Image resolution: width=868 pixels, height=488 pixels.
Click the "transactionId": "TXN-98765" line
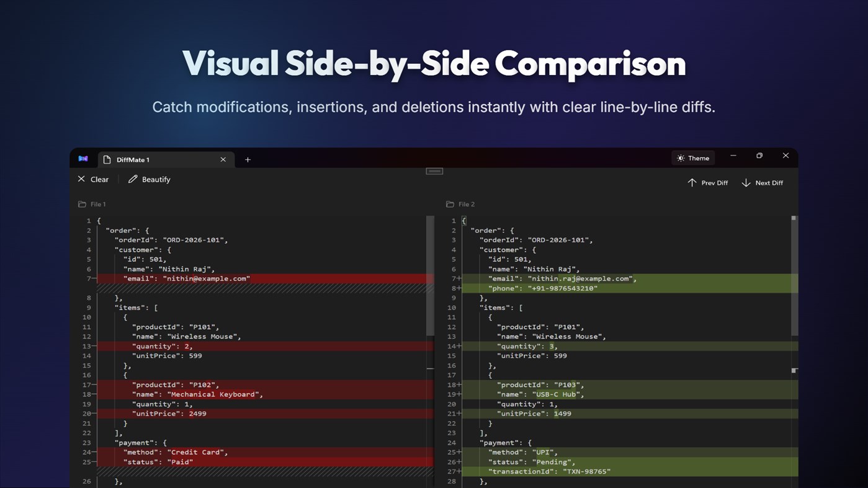630,471
